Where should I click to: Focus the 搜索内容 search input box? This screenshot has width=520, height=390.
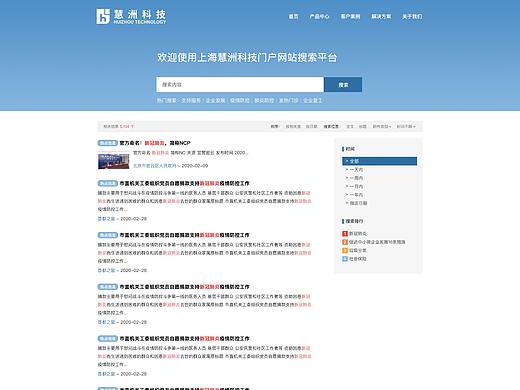point(240,85)
